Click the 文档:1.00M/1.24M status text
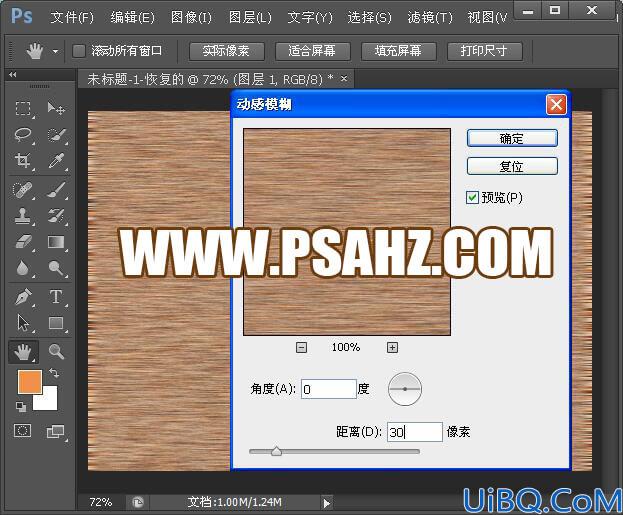This screenshot has height=515, width=623. tap(234, 503)
